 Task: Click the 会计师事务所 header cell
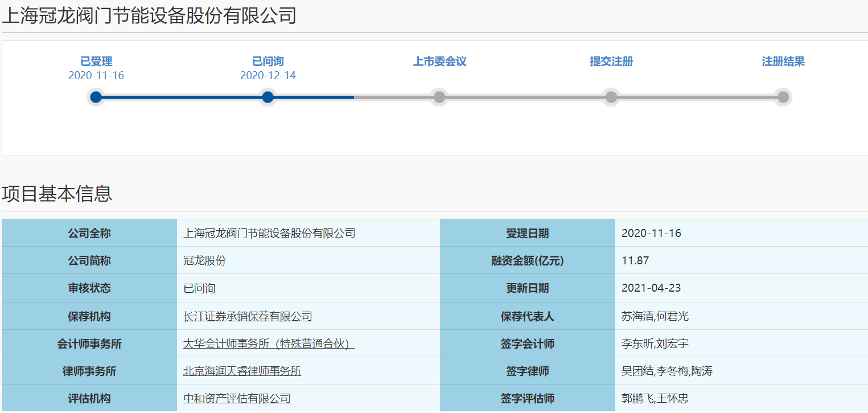(89, 344)
